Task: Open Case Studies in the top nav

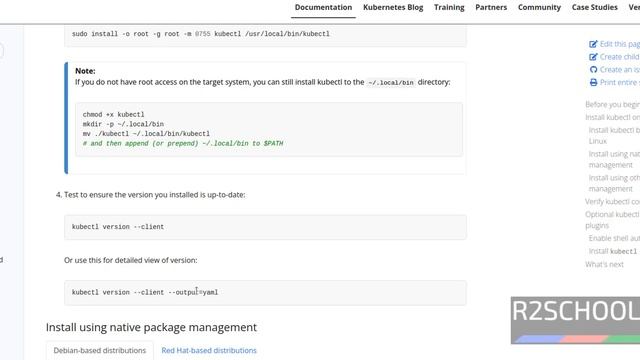Action: point(595,7)
